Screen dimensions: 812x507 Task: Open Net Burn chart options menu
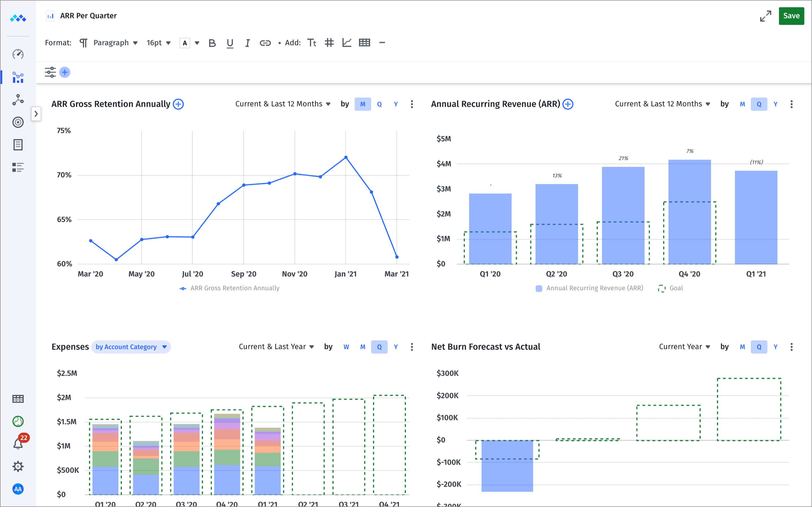point(791,347)
